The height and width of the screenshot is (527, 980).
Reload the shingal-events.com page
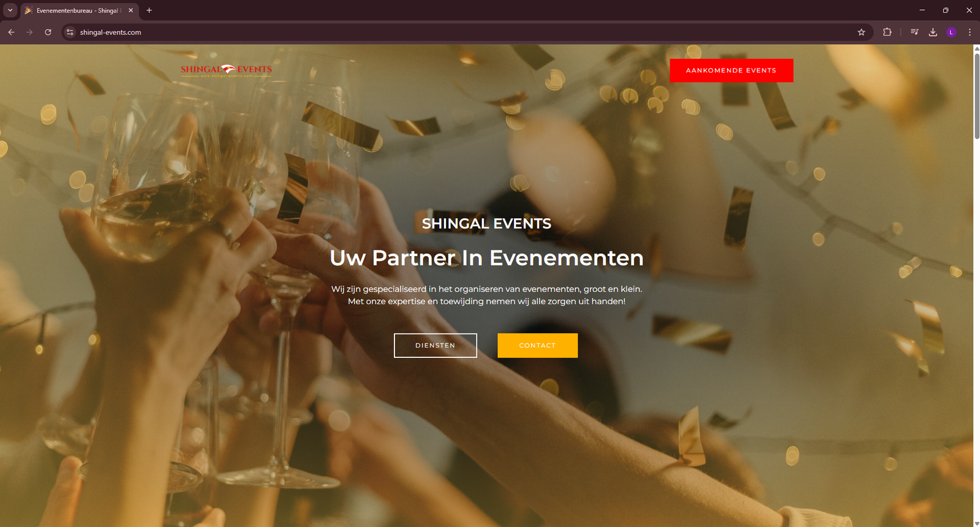tap(48, 32)
